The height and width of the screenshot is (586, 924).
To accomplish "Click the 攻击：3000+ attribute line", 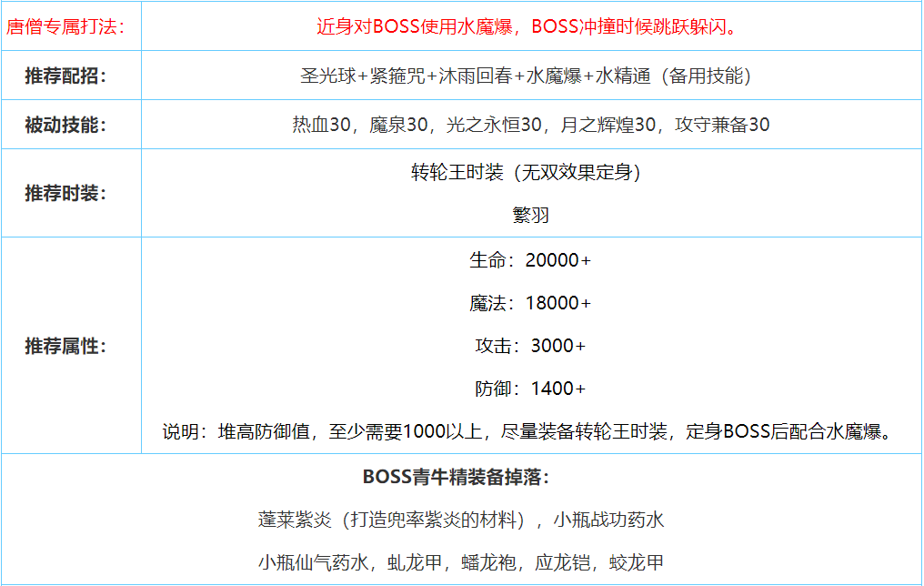I will 531,346.
